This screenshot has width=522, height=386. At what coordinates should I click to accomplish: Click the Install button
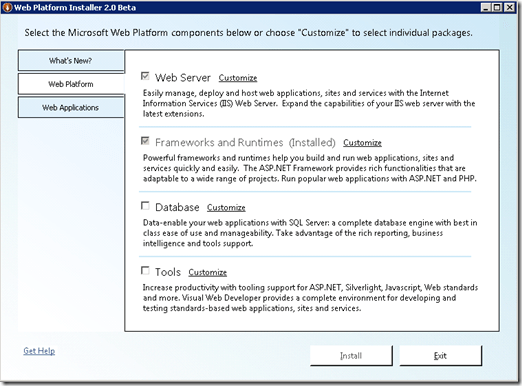pos(351,356)
